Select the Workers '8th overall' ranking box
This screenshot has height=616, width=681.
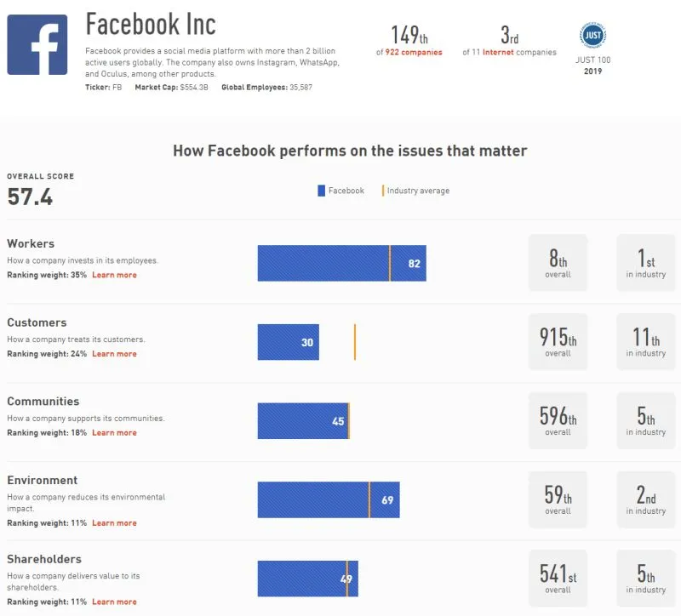558,263
